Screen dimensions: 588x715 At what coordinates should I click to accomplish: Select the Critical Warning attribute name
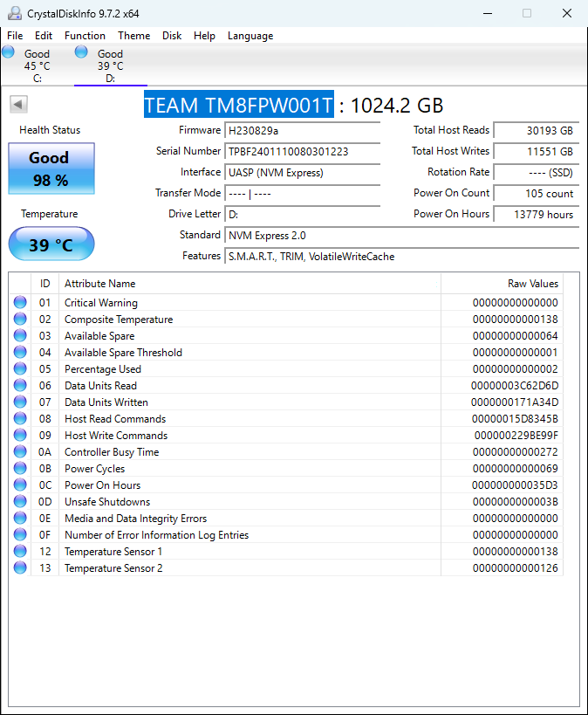click(100, 303)
